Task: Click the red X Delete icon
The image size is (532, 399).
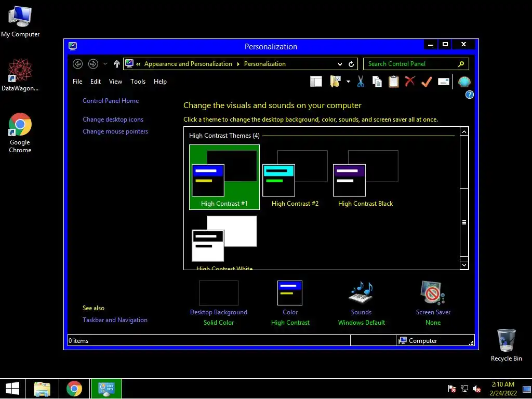Action: [410, 81]
